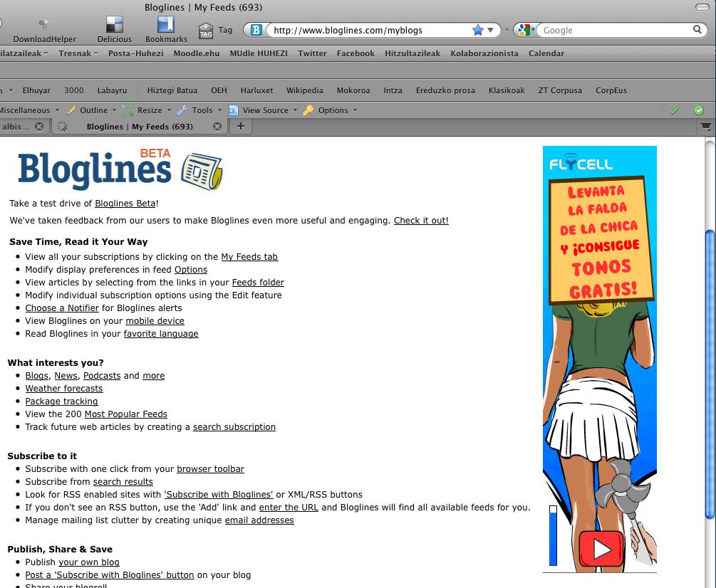
Task: Open the Hiztegi Batua bookmark
Action: coord(172,90)
